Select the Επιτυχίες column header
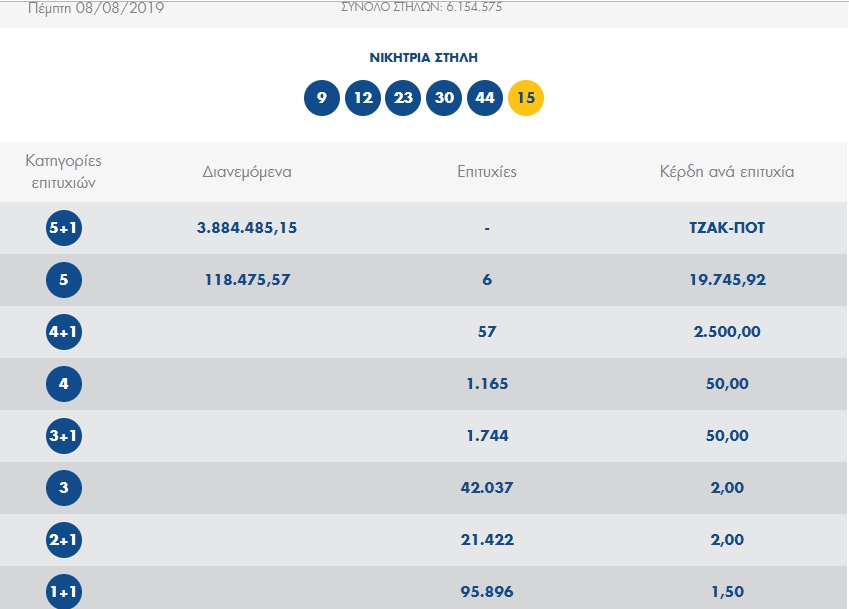 (x=487, y=172)
